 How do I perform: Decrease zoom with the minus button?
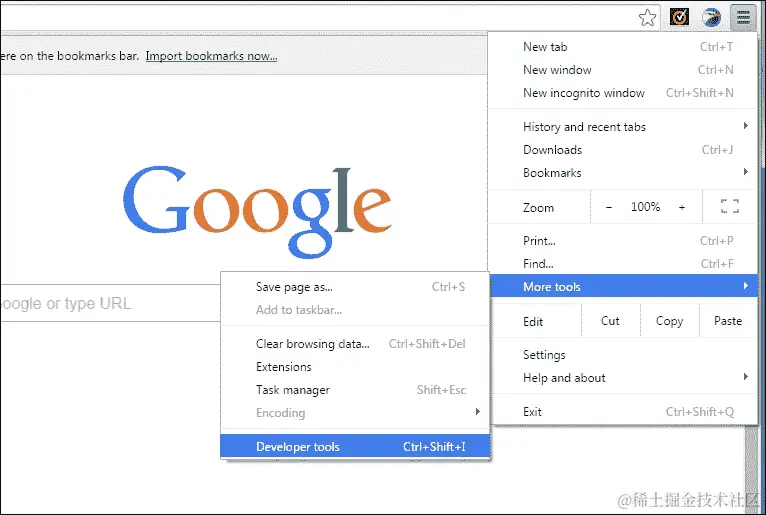(x=609, y=207)
